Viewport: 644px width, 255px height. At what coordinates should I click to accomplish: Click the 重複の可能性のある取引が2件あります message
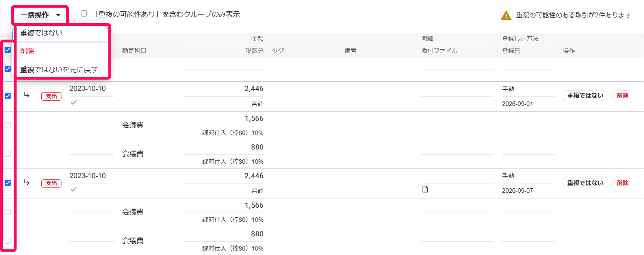point(573,15)
